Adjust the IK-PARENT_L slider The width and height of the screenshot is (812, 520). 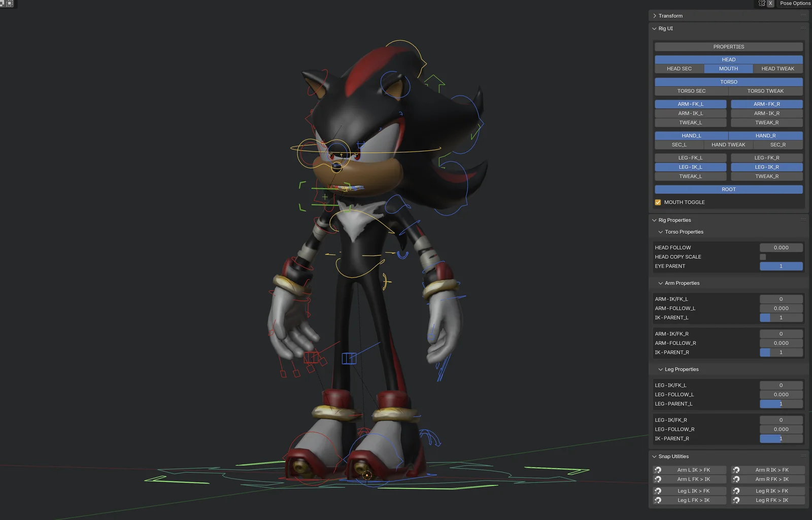781,318
